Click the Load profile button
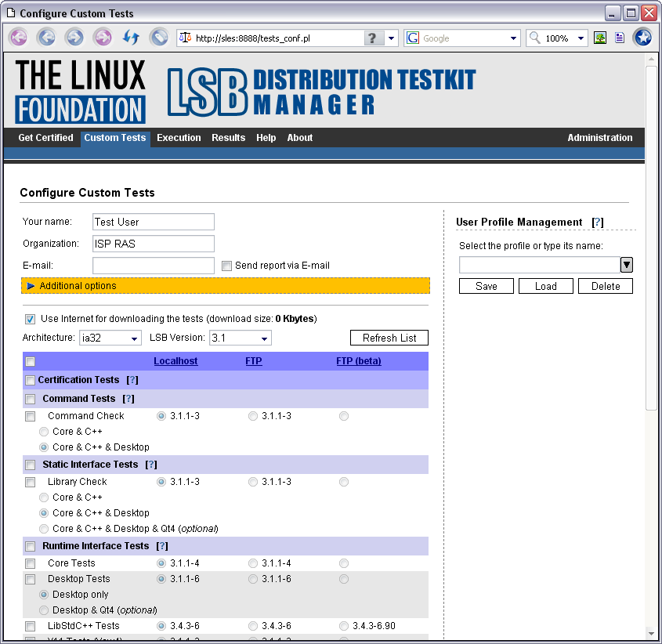The width and height of the screenshot is (662, 644). click(546, 286)
